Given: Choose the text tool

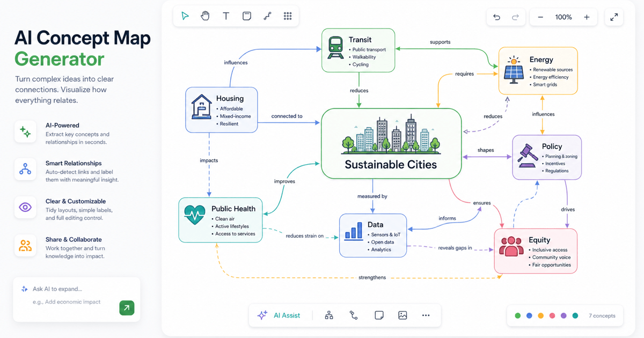Looking at the screenshot, I should 226,16.
